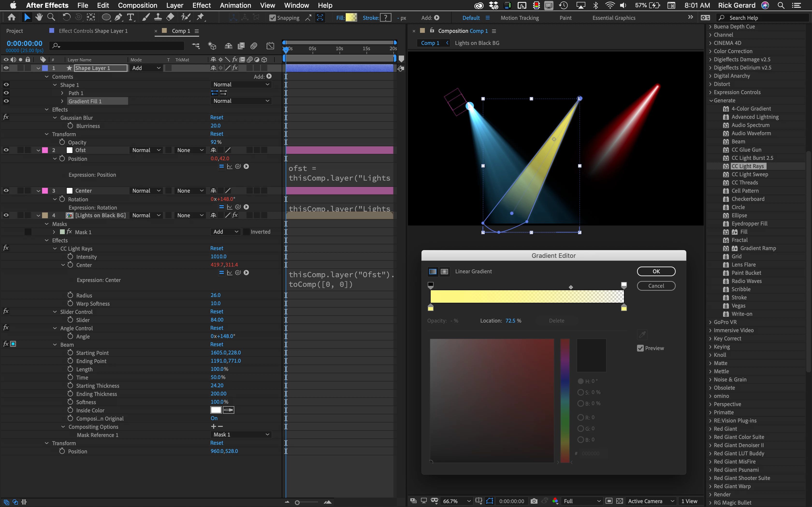Reset the CC Light Rays effect

217,248
